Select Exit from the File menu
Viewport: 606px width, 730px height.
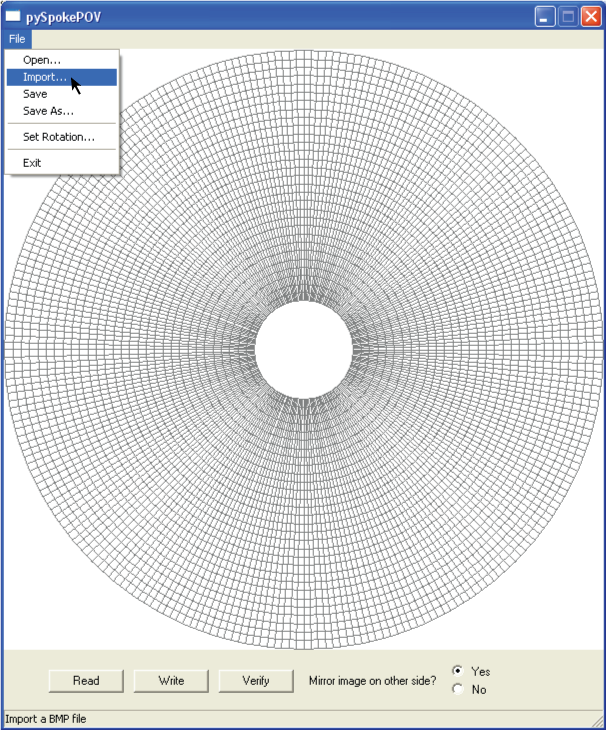point(61,163)
